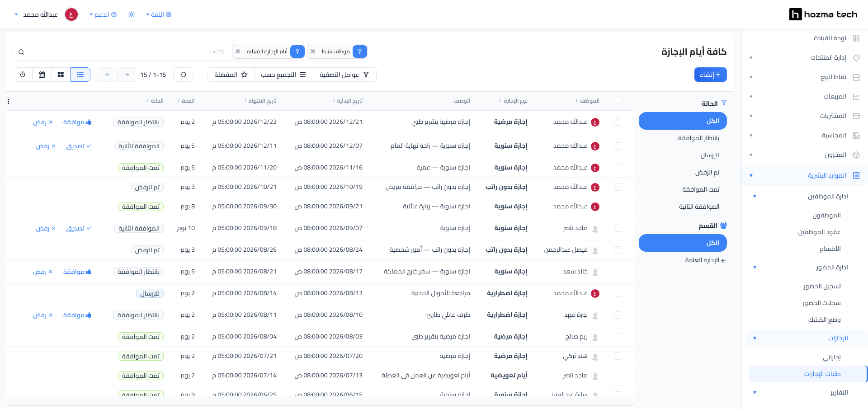Select بانتظار الموافقة status filter
The width and height of the screenshot is (868, 409).
coord(683,138)
